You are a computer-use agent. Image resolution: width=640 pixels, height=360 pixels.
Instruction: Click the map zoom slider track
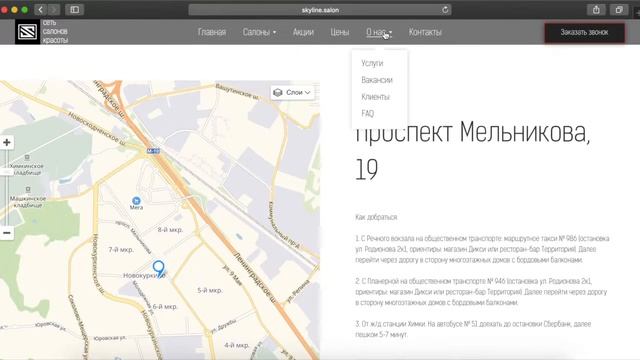coord(6,188)
